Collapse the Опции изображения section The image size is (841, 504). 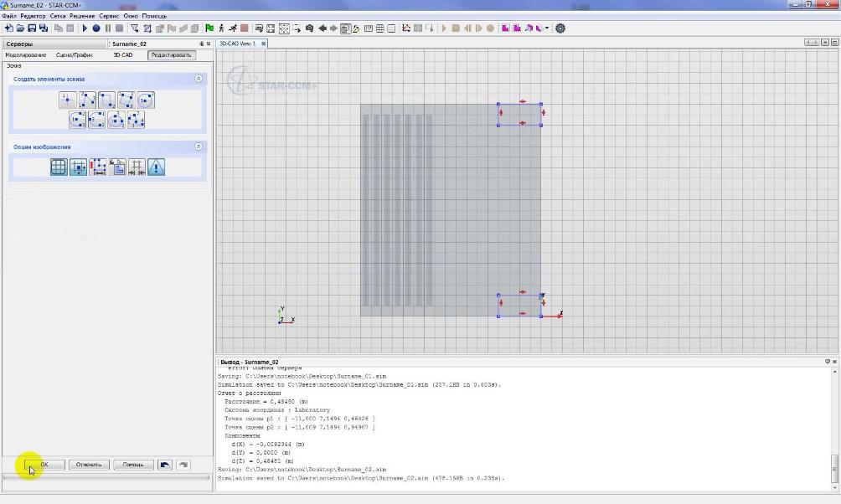click(199, 147)
